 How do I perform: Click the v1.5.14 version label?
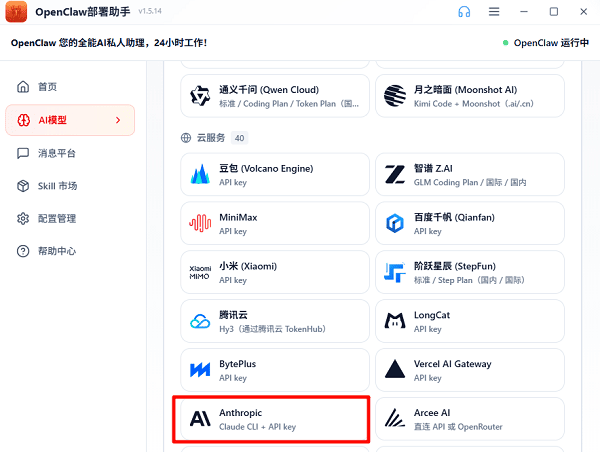click(x=150, y=11)
